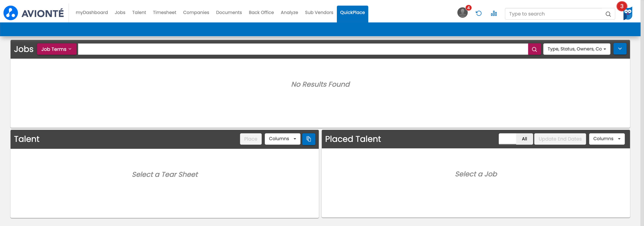Viewport: 644px width, 226px height.
Task: Go to the Back Office tab
Action: click(x=261, y=13)
